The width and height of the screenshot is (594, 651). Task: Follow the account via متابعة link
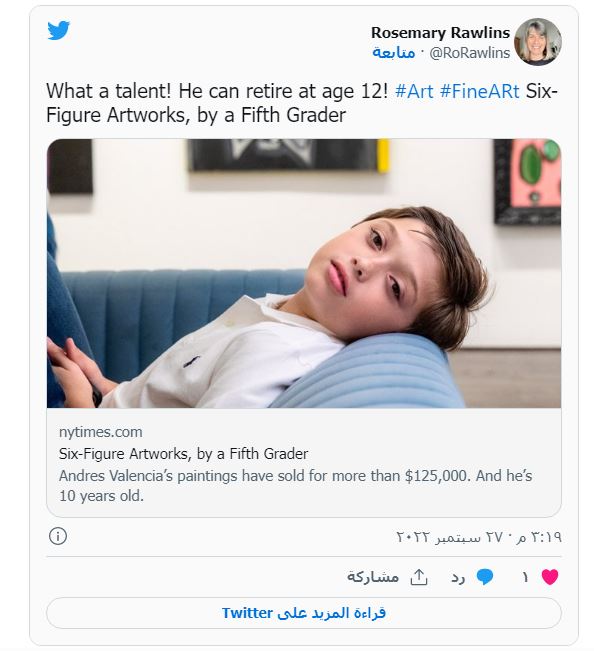(394, 52)
